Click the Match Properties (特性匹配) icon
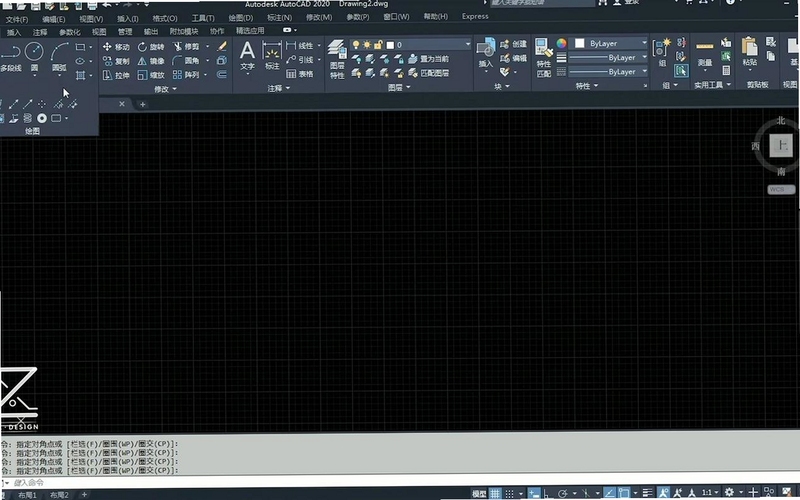 coord(544,58)
